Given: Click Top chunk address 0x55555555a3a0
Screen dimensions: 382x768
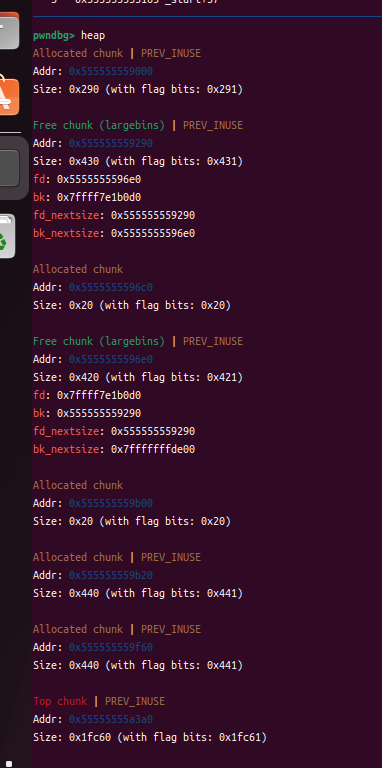Looking at the screenshot, I should 111,720.
